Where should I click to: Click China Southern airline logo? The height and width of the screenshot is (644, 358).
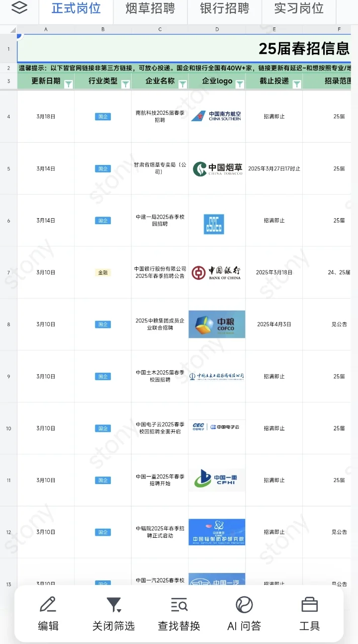tap(217, 116)
